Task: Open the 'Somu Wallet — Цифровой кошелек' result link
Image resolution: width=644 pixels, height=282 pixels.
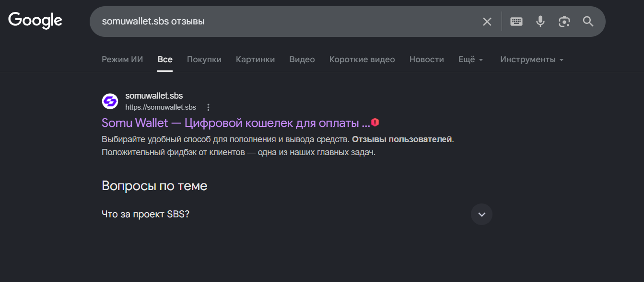Action: [x=236, y=123]
